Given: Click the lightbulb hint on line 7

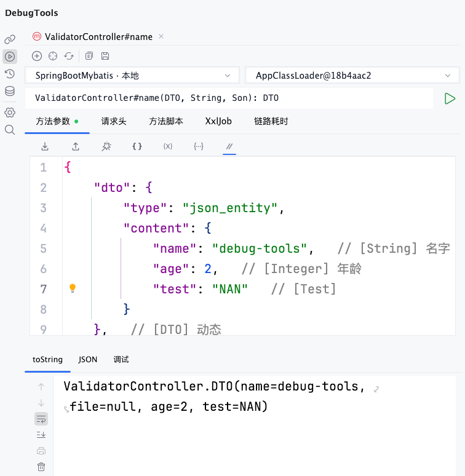Looking at the screenshot, I should pyautogui.click(x=73, y=288).
